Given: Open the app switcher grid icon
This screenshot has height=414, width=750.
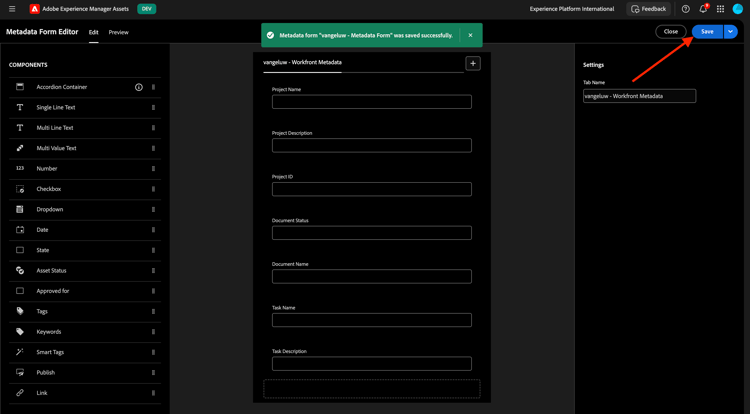Looking at the screenshot, I should click(720, 9).
